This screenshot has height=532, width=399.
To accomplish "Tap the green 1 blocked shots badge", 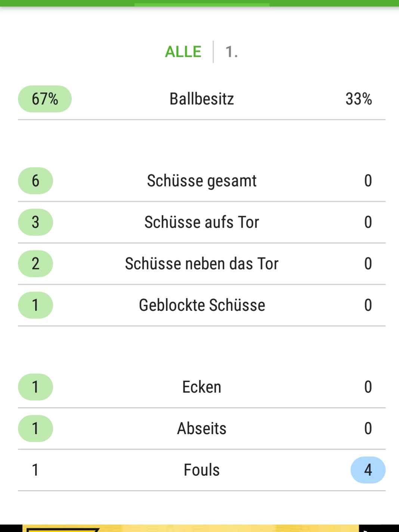I will pos(35,305).
